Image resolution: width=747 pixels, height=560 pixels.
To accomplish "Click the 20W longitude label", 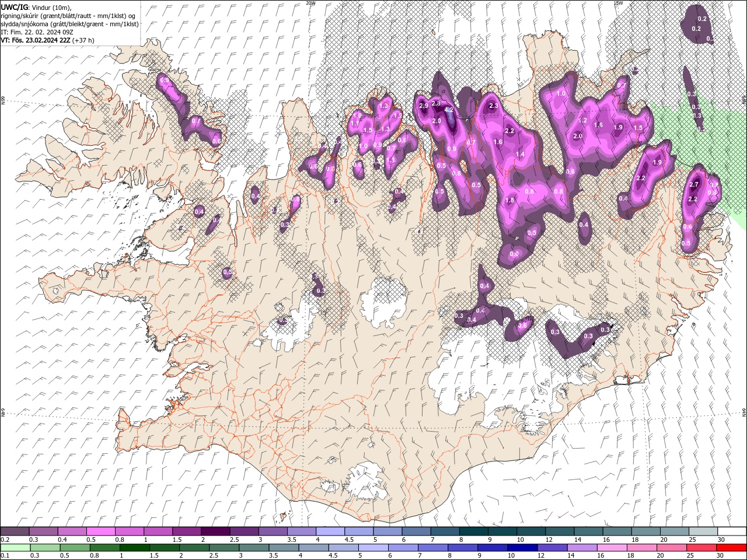I will [310, 3].
